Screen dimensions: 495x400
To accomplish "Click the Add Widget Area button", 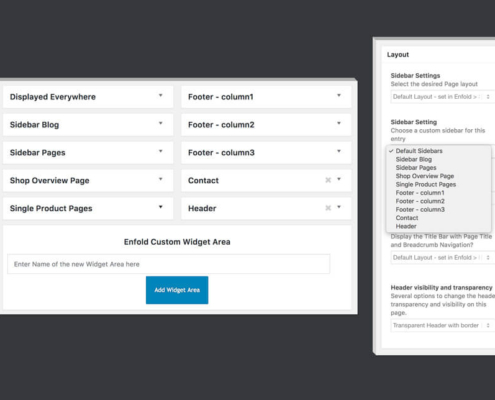I will click(177, 290).
